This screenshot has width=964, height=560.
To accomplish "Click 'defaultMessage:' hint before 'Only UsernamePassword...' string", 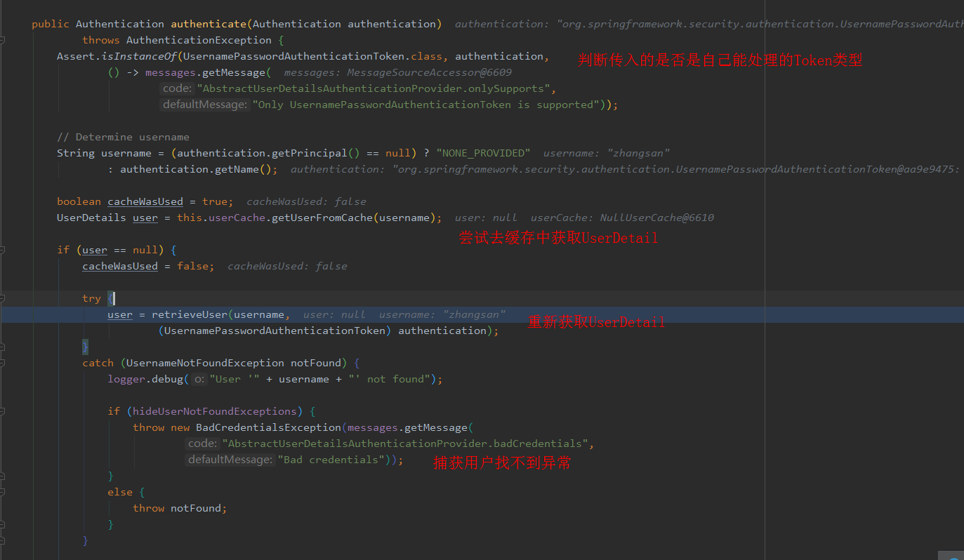I will [x=205, y=105].
